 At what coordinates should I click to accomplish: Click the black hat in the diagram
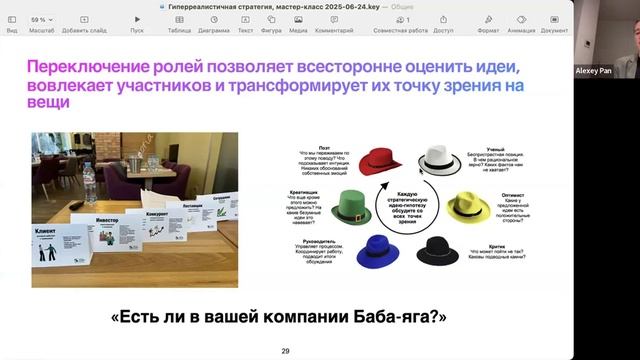pyautogui.click(x=438, y=251)
